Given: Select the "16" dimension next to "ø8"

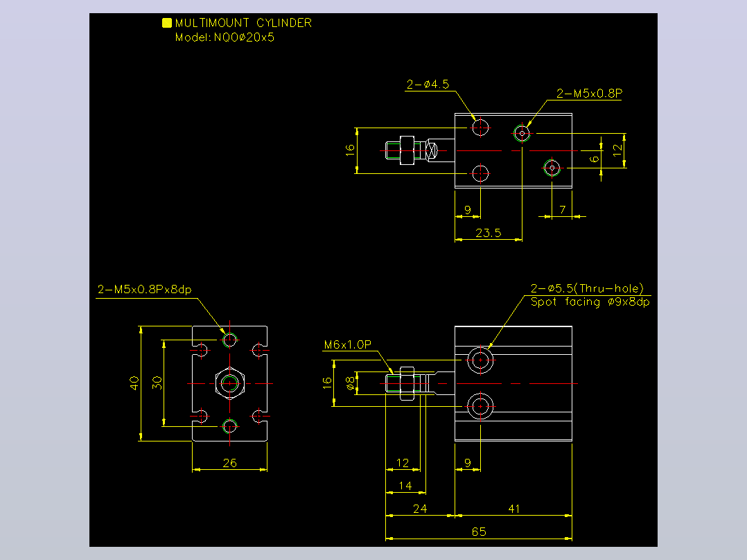Looking at the screenshot, I should pyautogui.click(x=327, y=383).
